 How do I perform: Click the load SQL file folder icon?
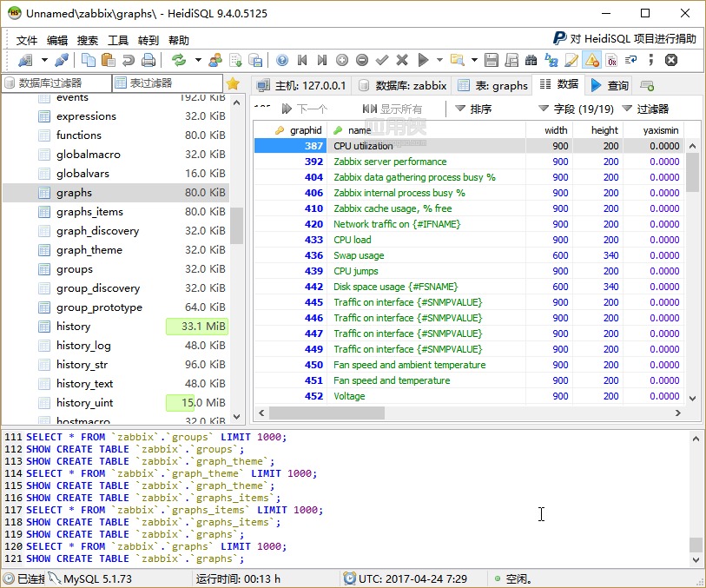click(x=458, y=60)
